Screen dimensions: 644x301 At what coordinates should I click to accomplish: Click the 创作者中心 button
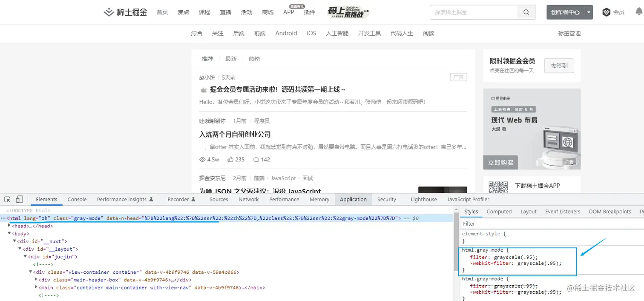[x=565, y=12]
